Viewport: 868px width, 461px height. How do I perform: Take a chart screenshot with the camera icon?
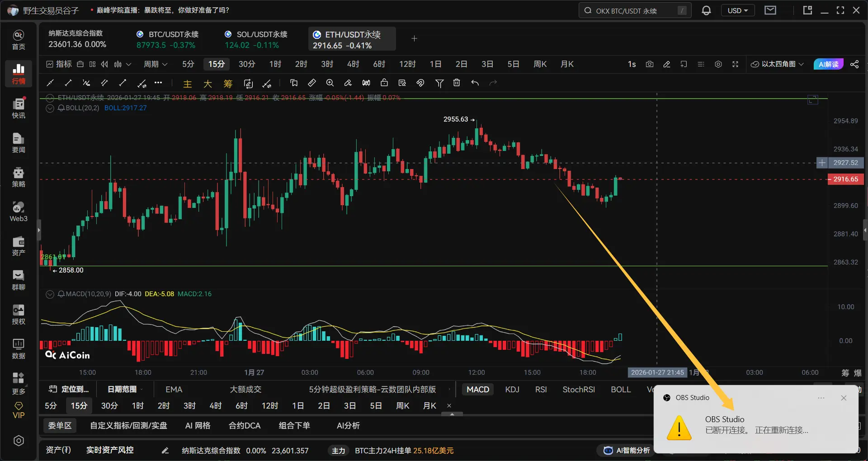point(650,64)
